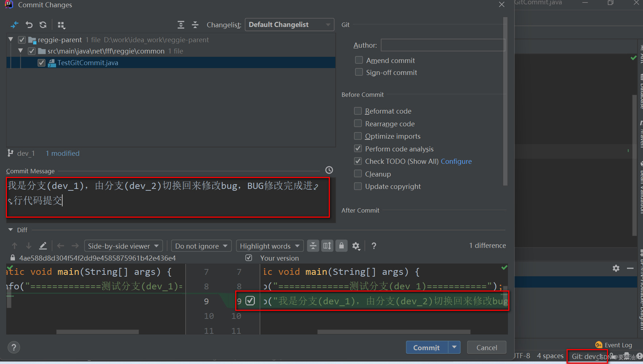
Task: Uncheck the TestGitCommit.java file checkbox
Action: 42,63
